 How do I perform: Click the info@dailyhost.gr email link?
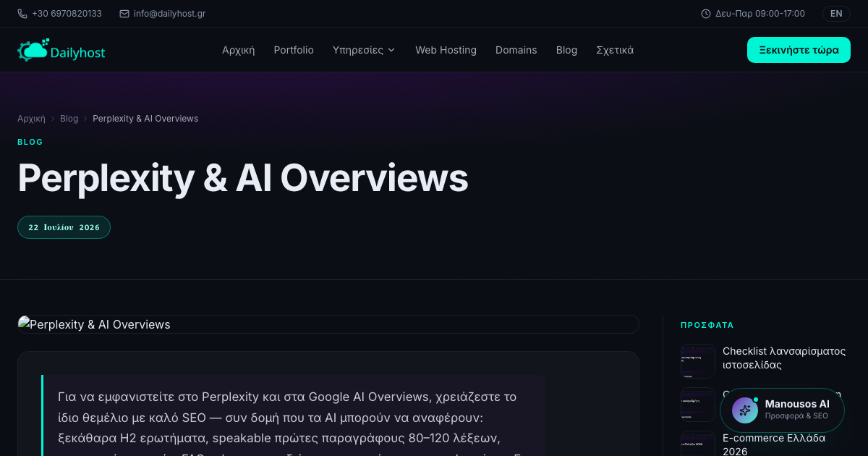[169, 14]
